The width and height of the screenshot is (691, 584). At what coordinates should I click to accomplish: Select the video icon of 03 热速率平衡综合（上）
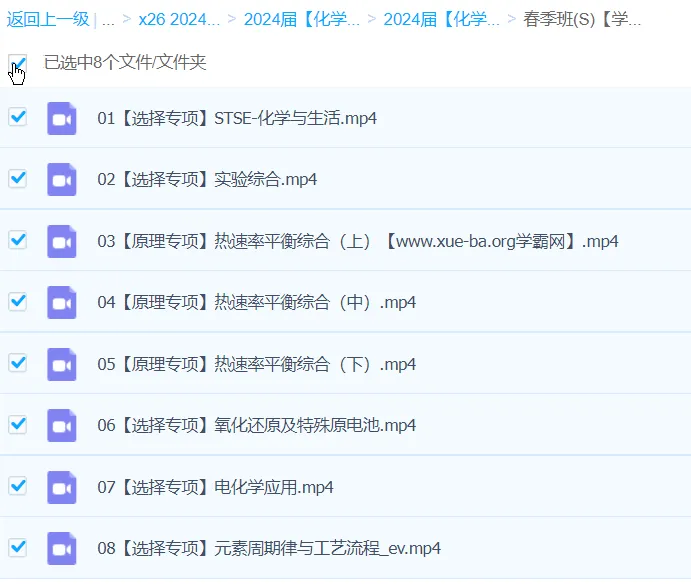tap(62, 241)
